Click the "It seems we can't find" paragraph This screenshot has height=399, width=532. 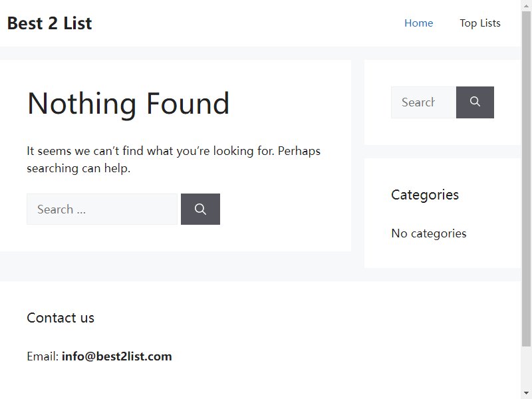(x=174, y=160)
